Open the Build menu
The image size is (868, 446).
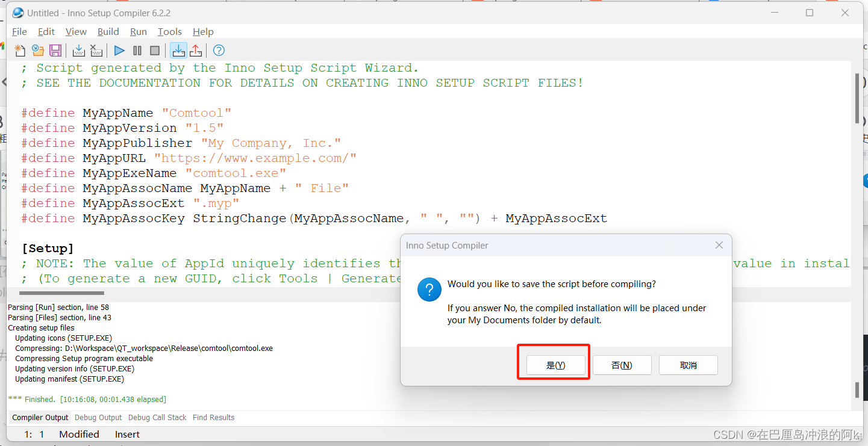pos(108,32)
